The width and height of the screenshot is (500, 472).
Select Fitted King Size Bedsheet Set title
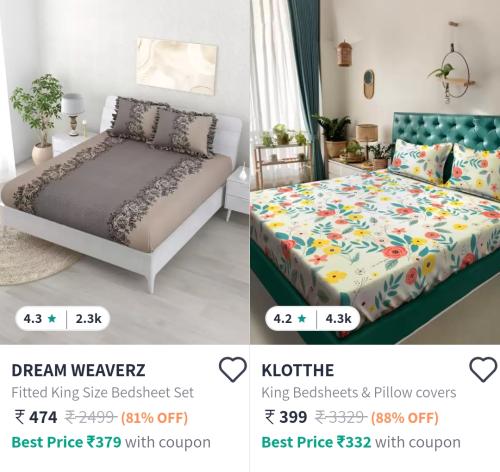pos(103,393)
